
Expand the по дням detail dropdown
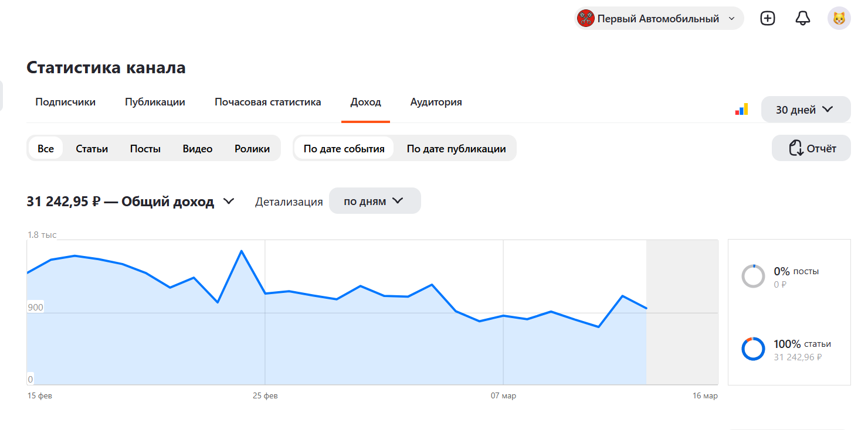tap(374, 201)
